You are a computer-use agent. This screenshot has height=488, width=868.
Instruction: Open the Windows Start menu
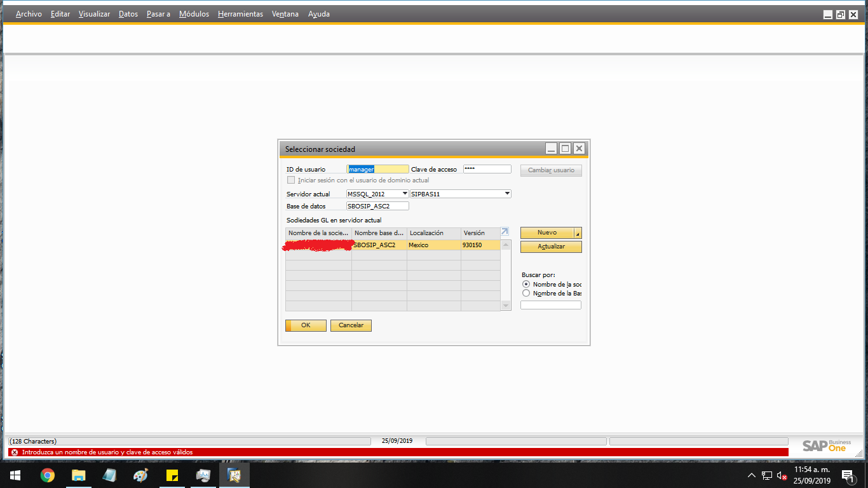point(15,475)
